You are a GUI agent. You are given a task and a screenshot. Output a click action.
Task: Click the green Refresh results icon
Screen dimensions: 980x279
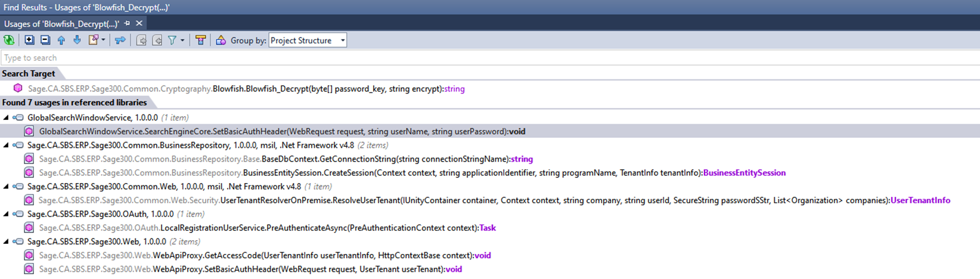(x=9, y=40)
